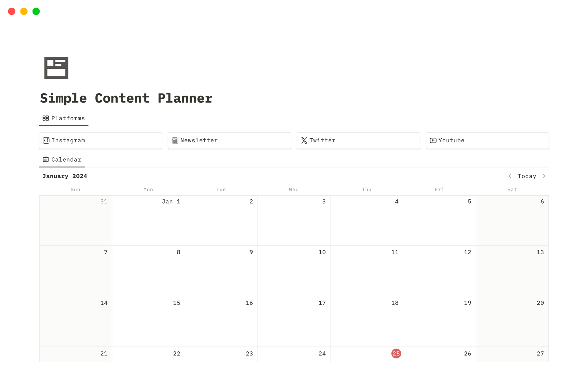Select the Platforms tab

tap(63, 118)
